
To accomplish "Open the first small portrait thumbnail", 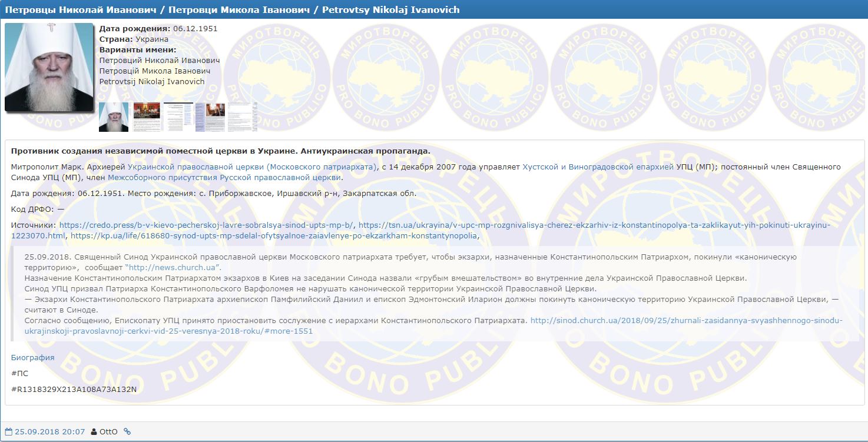I will pos(113,117).
